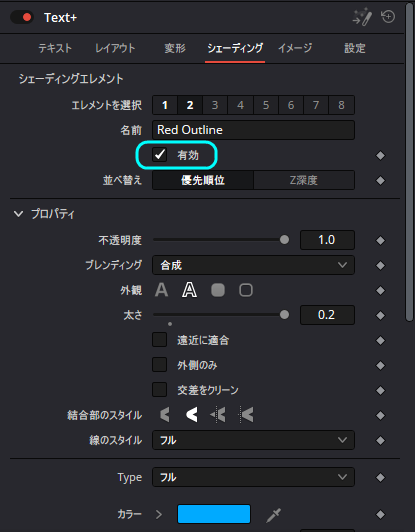Select border outline appearance icon
The height and width of the screenshot is (532, 415).
coord(246,290)
